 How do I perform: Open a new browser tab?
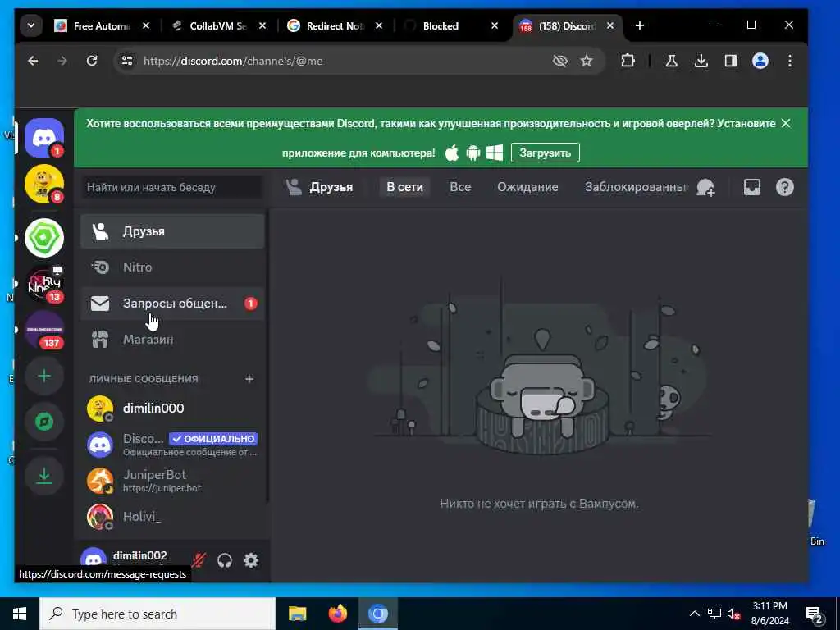pyautogui.click(x=639, y=25)
